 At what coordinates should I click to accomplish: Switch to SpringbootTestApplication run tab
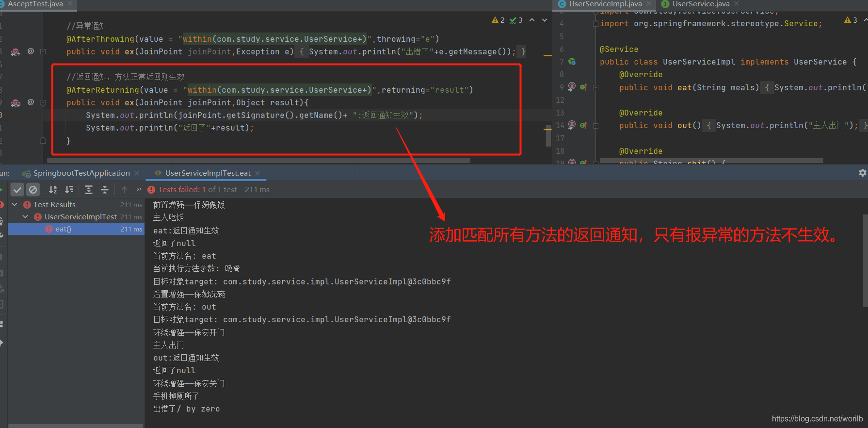coord(81,173)
